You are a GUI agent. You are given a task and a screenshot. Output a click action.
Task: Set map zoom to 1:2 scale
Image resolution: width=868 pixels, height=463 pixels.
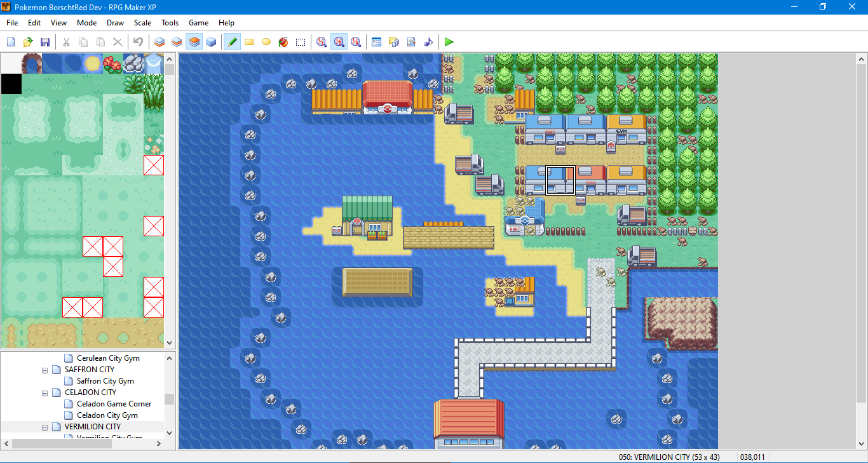(339, 42)
